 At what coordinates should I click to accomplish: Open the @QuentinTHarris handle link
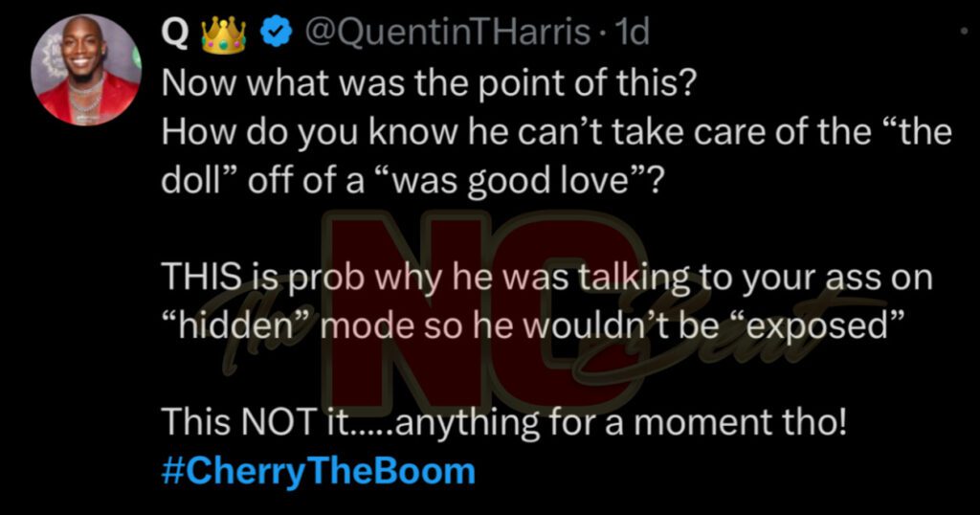(x=447, y=34)
